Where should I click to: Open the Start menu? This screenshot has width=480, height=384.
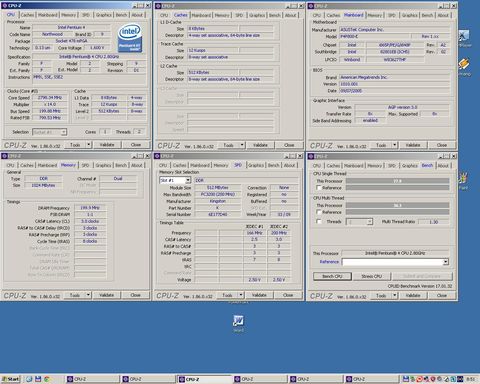pyautogui.click(x=11, y=379)
